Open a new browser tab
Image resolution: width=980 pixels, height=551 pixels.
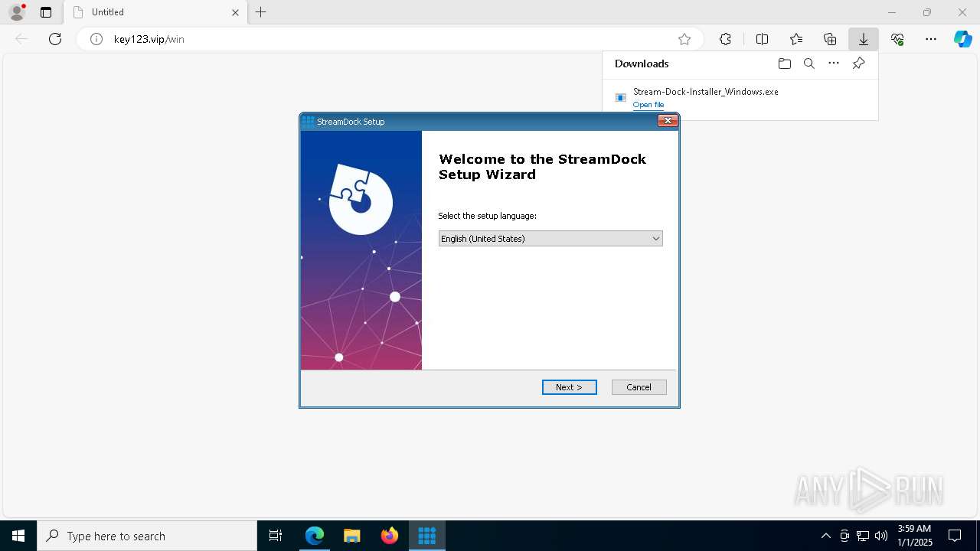tap(261, 12)
